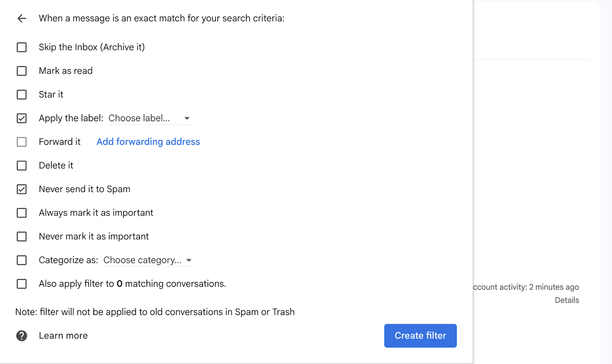This screenshot has width=612, height=364.
Task: Enable the Delete it checkbox
Action: click(22, 166)
